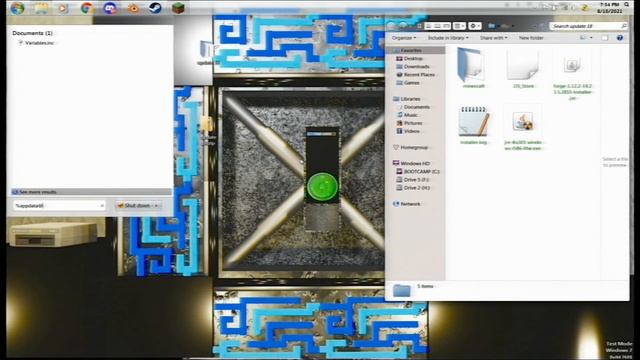Click the Explorer back arrow button
Image resolution: width=640 pixels, height=360 pixels.
click(391, 26)
